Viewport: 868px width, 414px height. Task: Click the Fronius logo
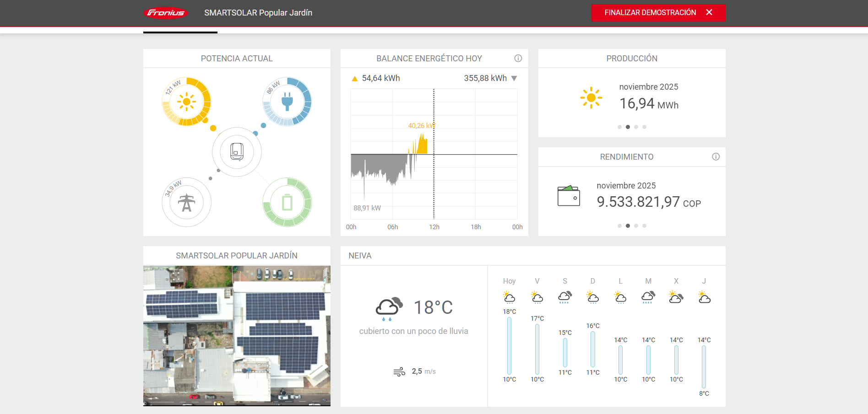click(x=166, y=13)
